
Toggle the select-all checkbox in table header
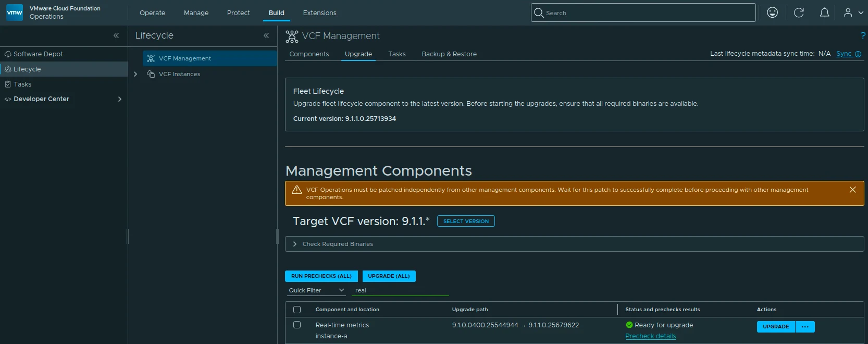tap(297, 310)
